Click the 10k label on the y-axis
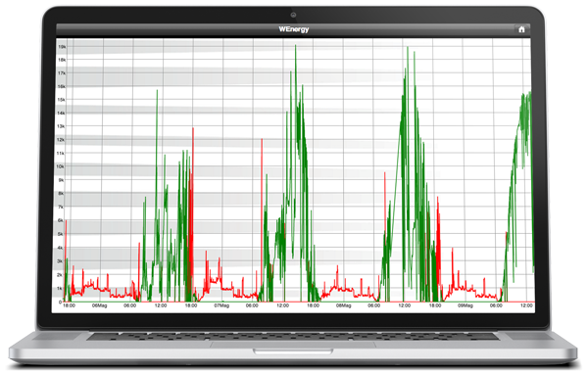 [60, 166]
